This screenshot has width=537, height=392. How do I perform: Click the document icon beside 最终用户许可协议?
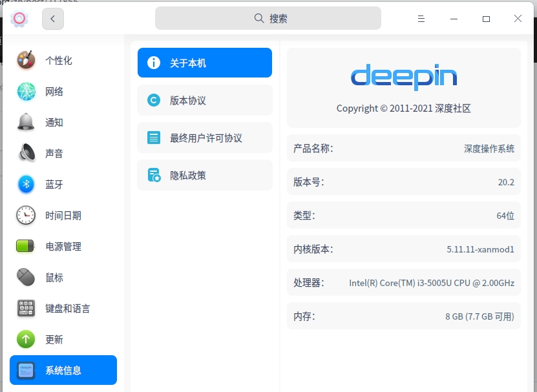coord(153,138)
